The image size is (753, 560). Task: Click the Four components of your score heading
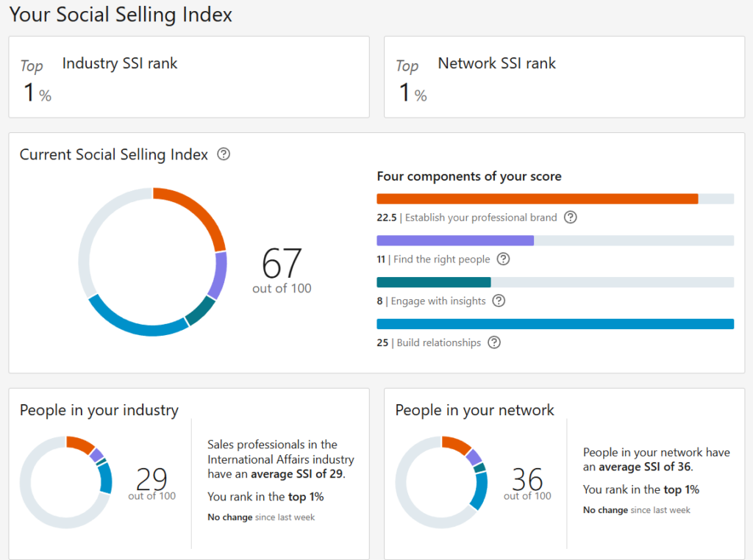pyautogui.click(x=469, y=176)
